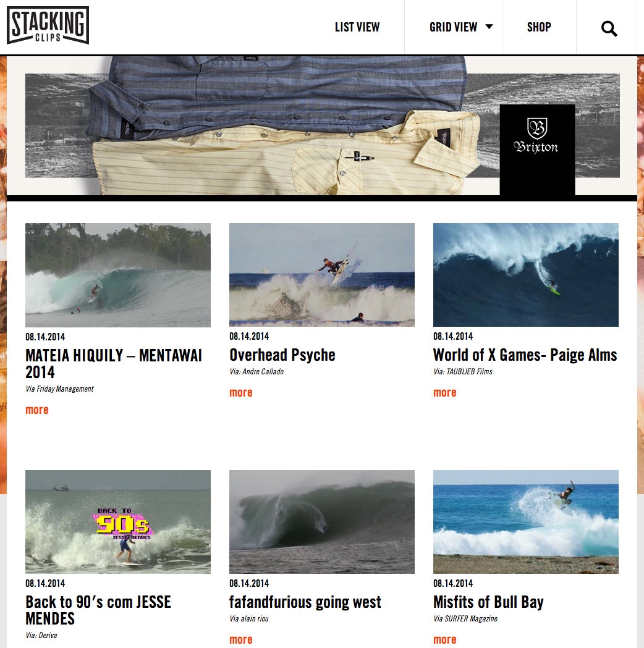Open fafandfurious going west thumbnail
This screenshot has height=648, width=644.
click(322, 522)
